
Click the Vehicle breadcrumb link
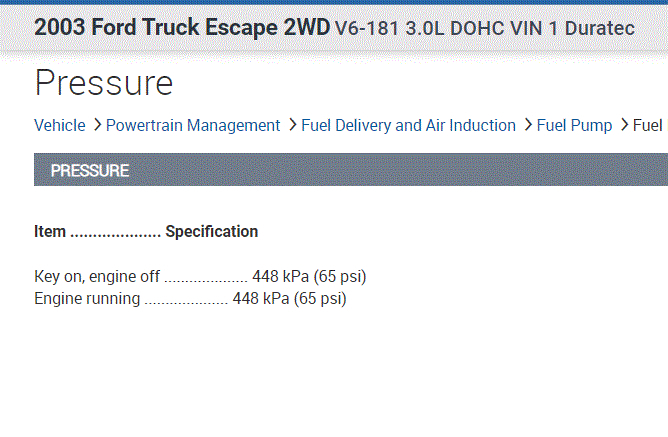pyautogui.click(x=59, y=125)
